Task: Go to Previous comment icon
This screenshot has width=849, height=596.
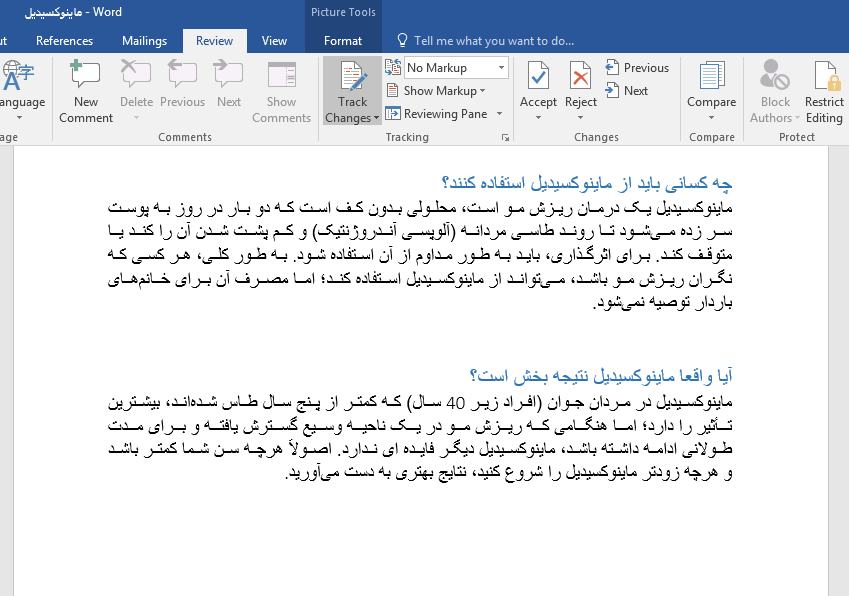Action: tap(182, 75)
